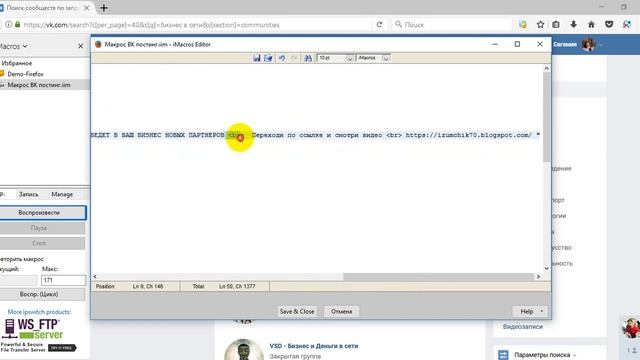Click the greyed Redo icon in editor toolbar
Viewport: 640px width, 360px height.
(294, 58)
